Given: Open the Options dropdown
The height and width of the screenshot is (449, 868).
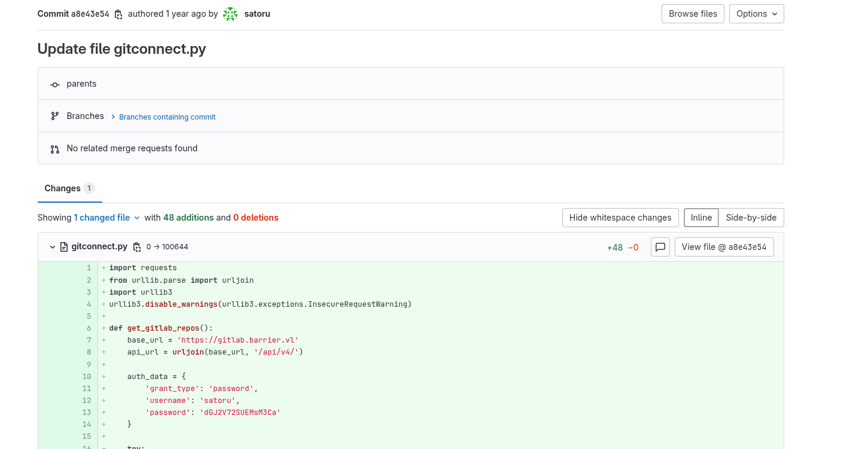Looking at the screenshot, I should click(x=757, y=14).
